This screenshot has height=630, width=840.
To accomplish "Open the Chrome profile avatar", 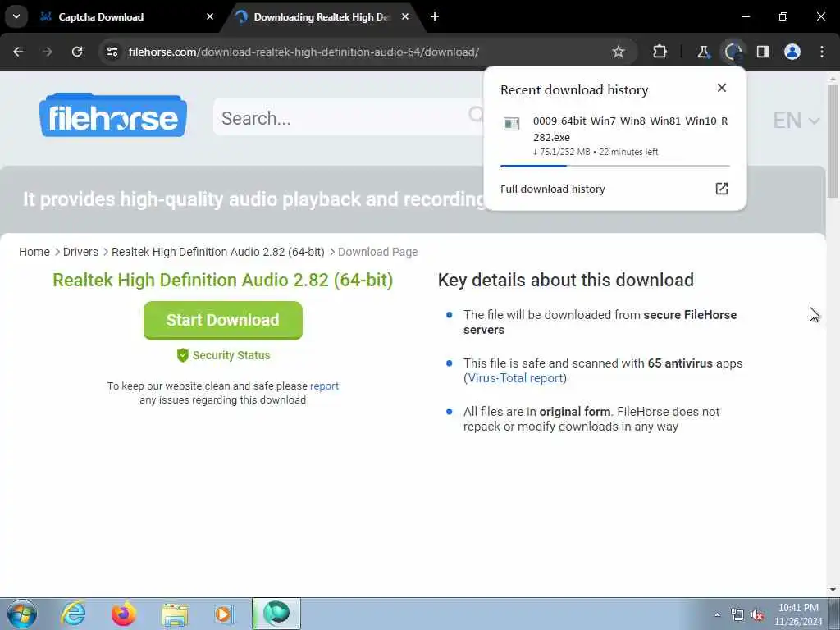I will pyautogui.click(x=792, y=52).
